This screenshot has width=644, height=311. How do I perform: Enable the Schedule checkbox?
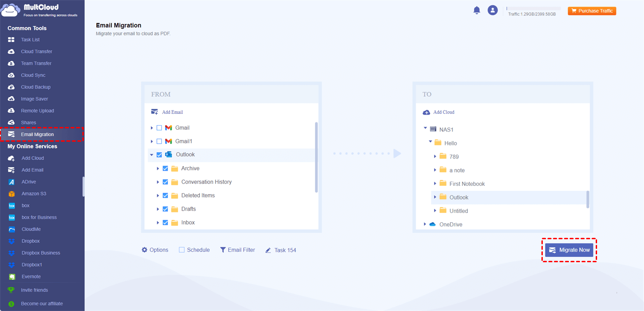[182, 250]
